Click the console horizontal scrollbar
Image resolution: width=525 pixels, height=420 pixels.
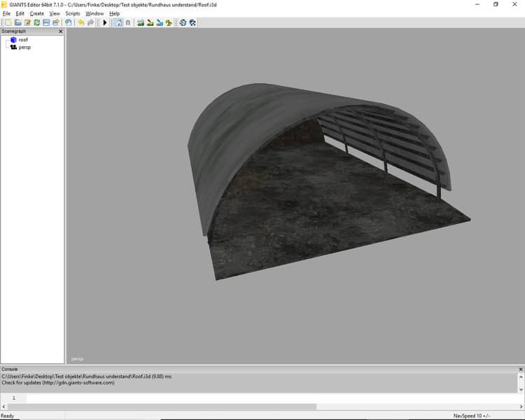click(161, 406)
